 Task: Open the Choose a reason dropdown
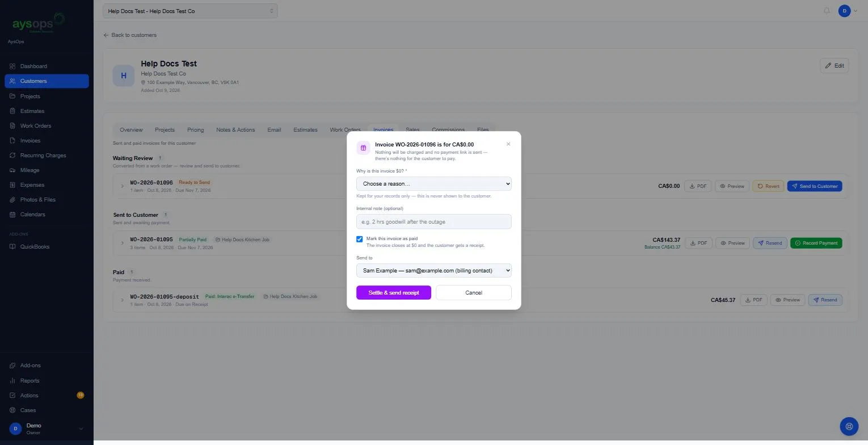(x=434, y=184)
